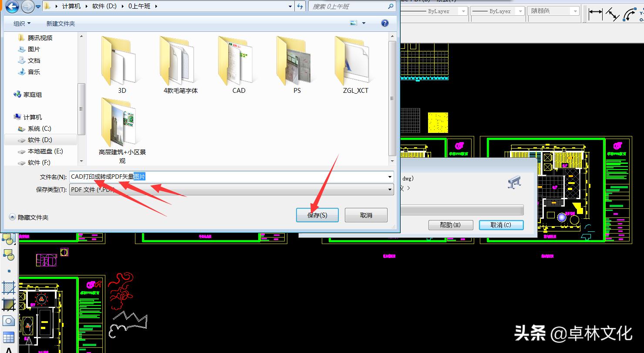Viewport: 644px width, 353px height.
Task: Select the Hatch tool in CAD
Action: click(9, 288)
